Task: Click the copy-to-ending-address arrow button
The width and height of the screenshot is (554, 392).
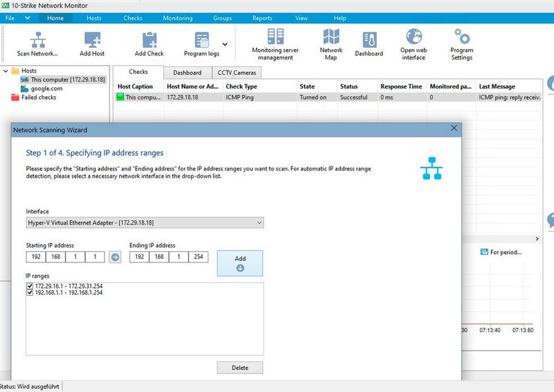Action: coord(115,257)
